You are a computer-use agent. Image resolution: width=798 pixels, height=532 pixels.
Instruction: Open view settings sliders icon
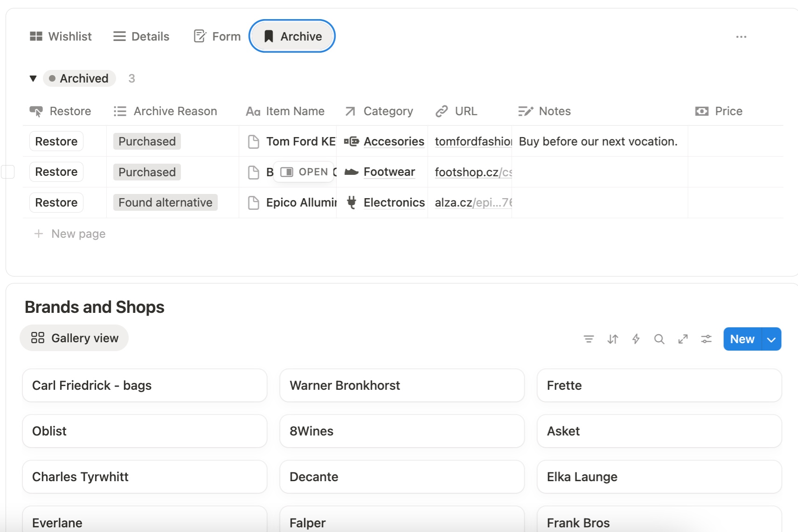pyautogui.click(x=706, y=339)
